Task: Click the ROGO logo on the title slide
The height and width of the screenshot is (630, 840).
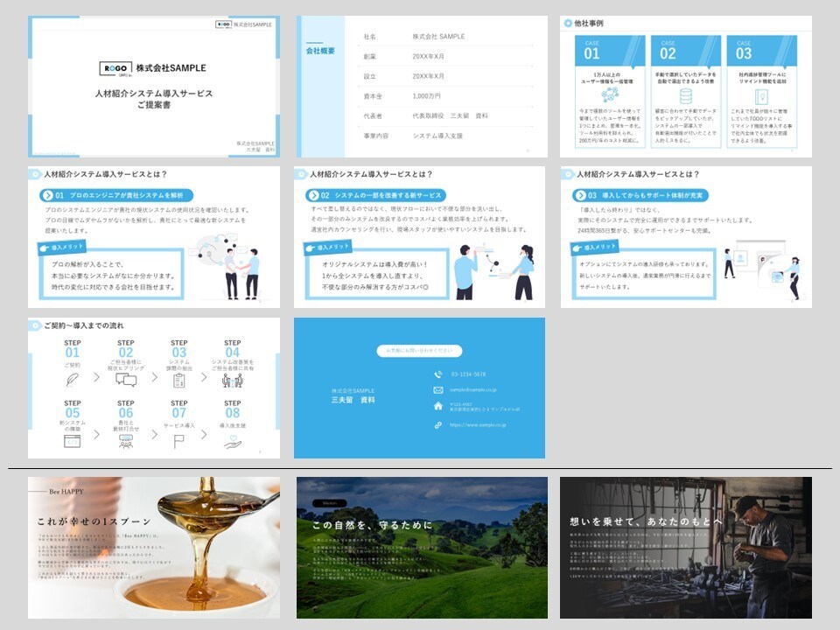Action: [x=115, y=68]
